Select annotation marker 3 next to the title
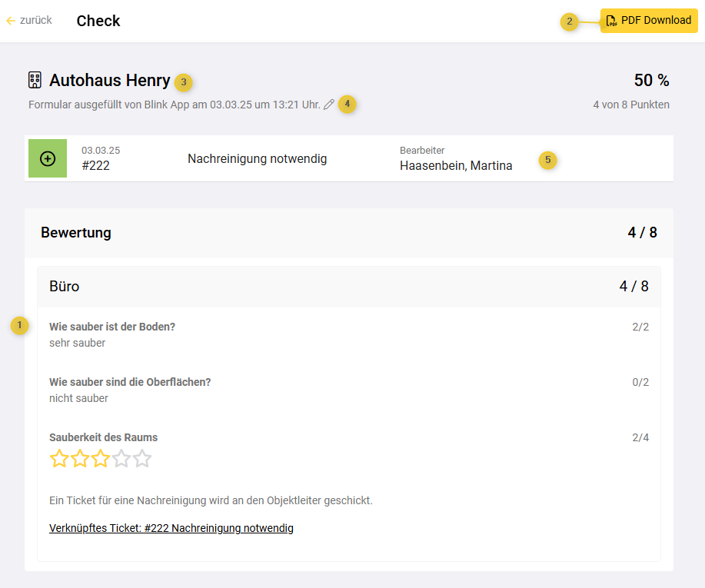 [184, 81]
